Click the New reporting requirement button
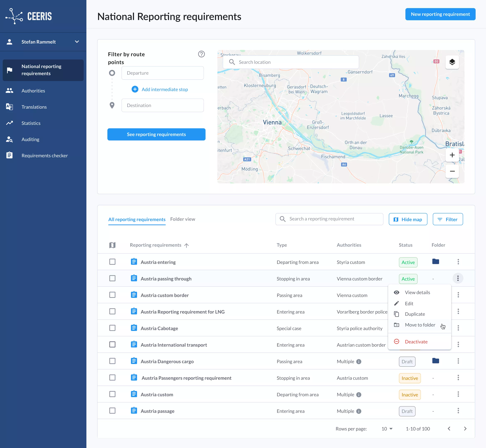Screen dimensions: 486x448 440,14
